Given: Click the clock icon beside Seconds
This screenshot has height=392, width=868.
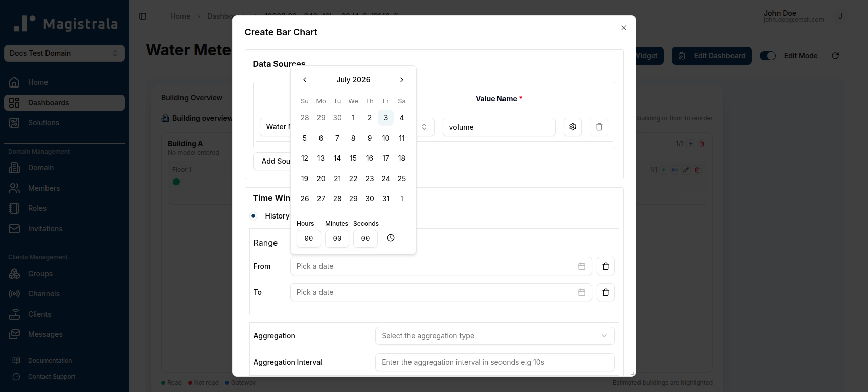Looking at the screenshot, I should [391, 238].
